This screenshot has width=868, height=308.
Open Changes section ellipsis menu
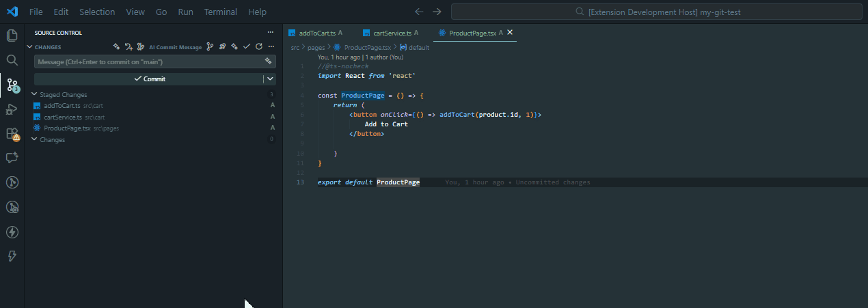(x=270, y=47)
